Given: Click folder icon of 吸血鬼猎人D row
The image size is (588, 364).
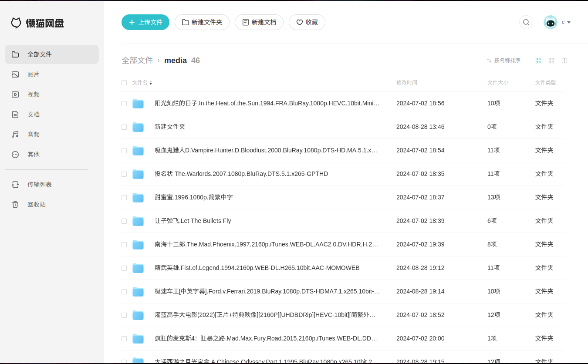Looking at the screenshot, I should (x=138, y=151).
